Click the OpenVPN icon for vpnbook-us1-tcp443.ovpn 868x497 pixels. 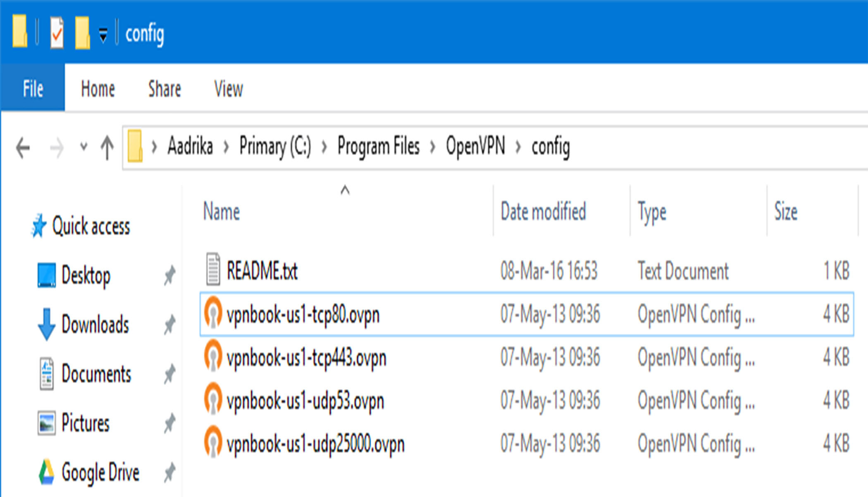click(x=213, y=356)
